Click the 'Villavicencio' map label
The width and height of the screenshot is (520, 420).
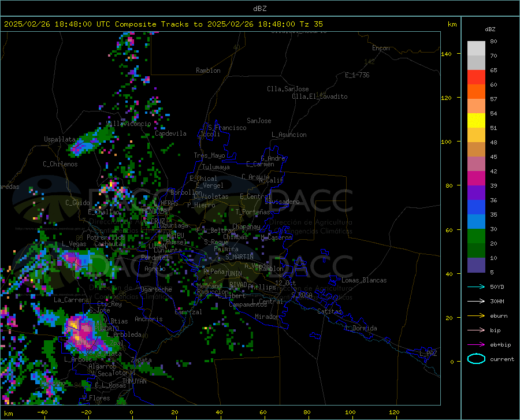pyautogui.click(x=128, y=124)
